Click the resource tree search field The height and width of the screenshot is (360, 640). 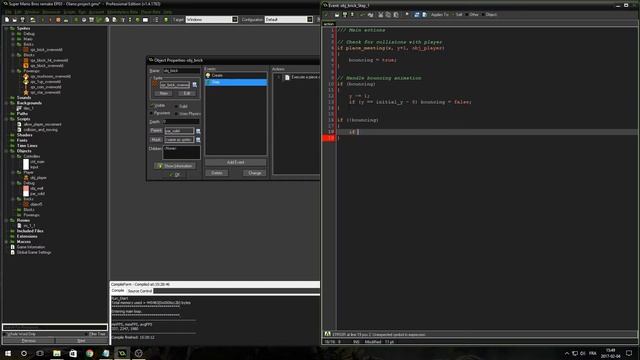55,327
